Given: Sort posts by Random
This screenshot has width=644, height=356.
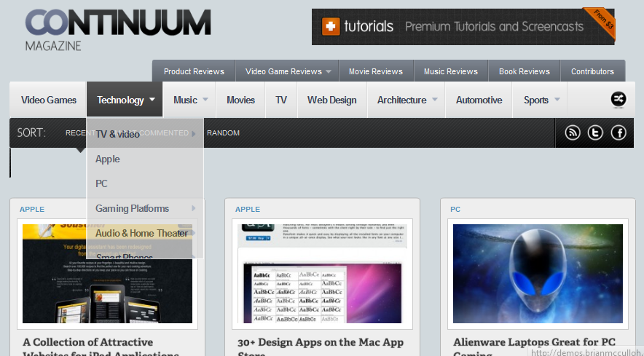Looking at the screenshot, I should click(x=223, y=133).
